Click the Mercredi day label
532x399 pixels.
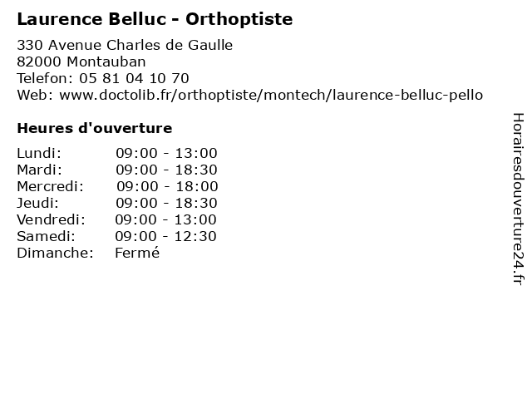[50, 186]
